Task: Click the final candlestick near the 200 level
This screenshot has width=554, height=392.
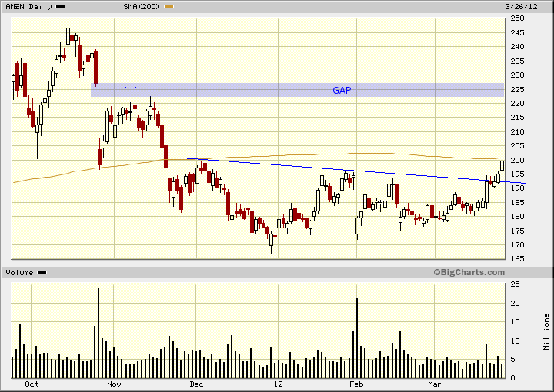Action: 502,166
